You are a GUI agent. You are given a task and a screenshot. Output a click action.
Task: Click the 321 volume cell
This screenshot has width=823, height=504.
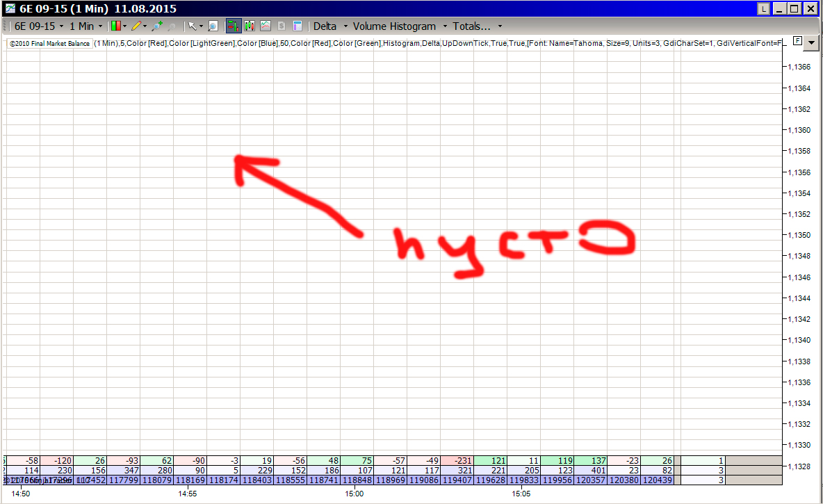pyautogui.click(x=457, y=471)
